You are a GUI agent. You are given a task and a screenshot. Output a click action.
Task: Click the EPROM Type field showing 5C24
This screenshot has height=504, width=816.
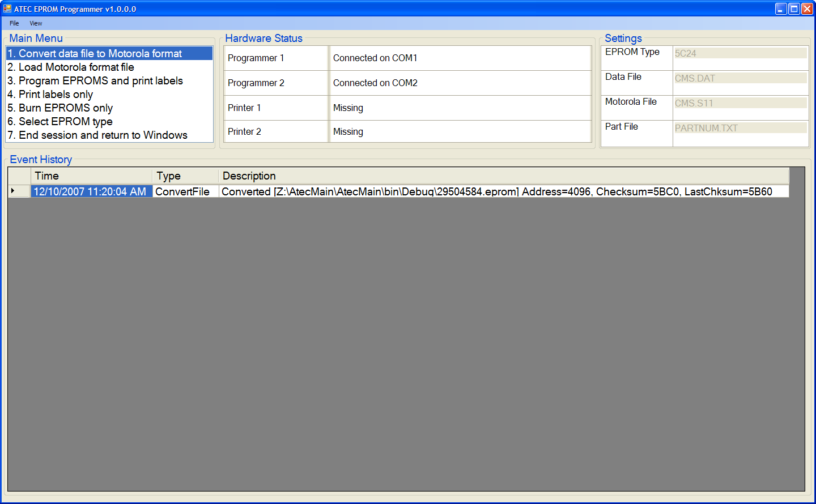click(740, 53)
